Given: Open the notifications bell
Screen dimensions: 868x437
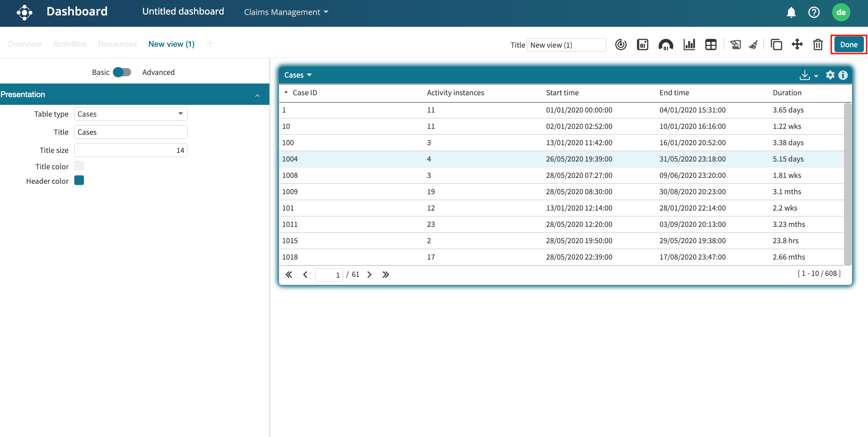Looking at the screenshot, I should click(x=791, y=12).
